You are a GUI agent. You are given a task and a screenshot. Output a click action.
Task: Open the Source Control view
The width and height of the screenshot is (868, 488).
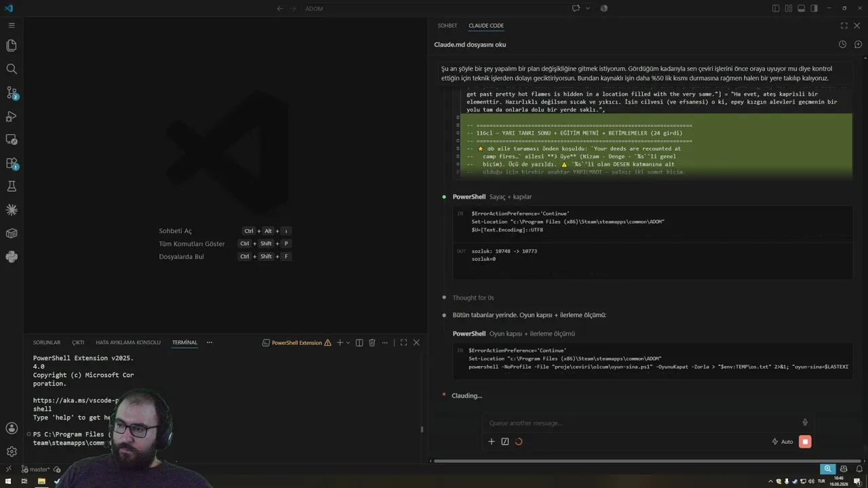tap(12, 92)
